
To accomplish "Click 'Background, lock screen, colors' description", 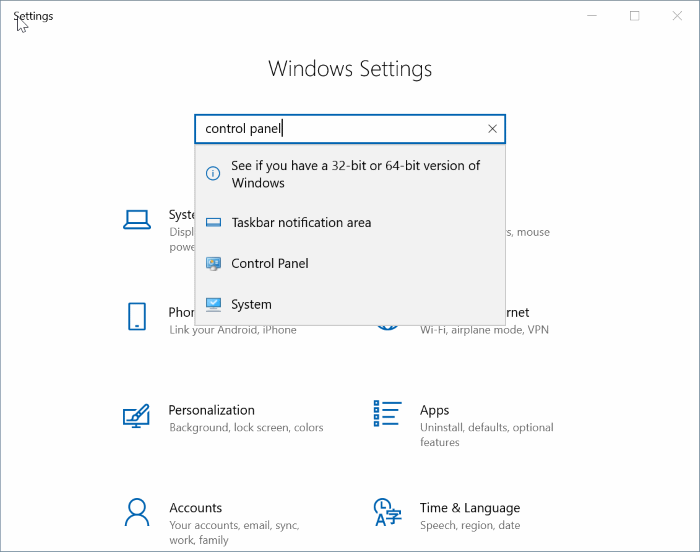I will 246,427.
